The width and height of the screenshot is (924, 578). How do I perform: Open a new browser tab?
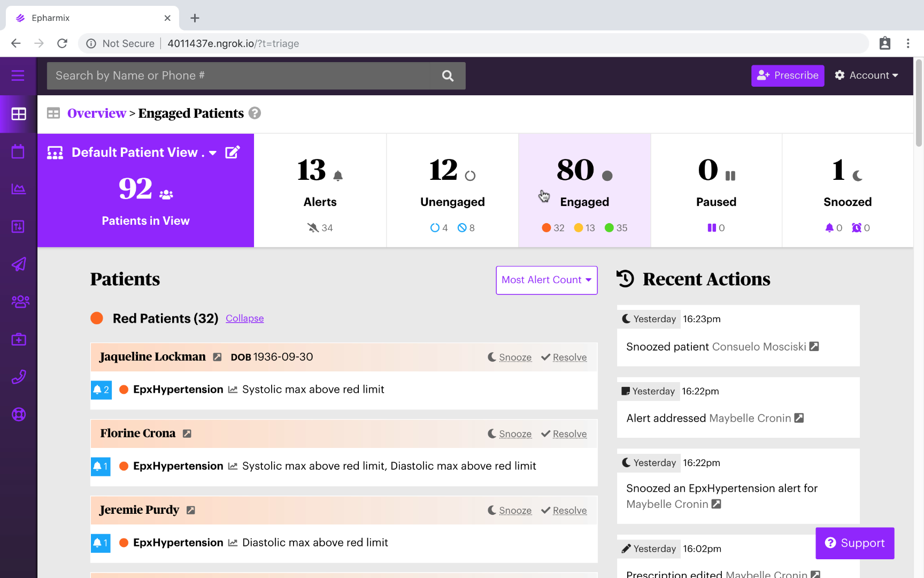click(x=195, y=18)
